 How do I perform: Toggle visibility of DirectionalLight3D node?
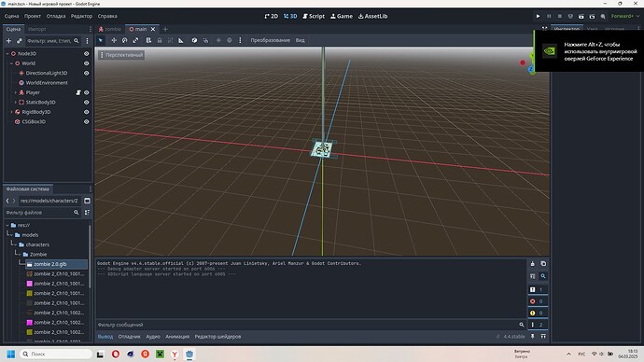tap(86, 73)
